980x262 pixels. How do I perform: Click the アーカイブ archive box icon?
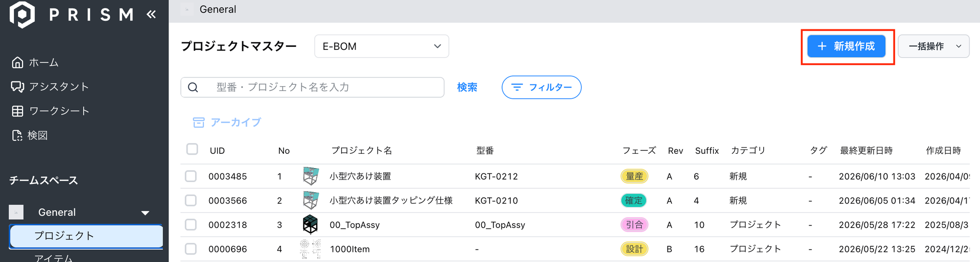click(199, 123)
